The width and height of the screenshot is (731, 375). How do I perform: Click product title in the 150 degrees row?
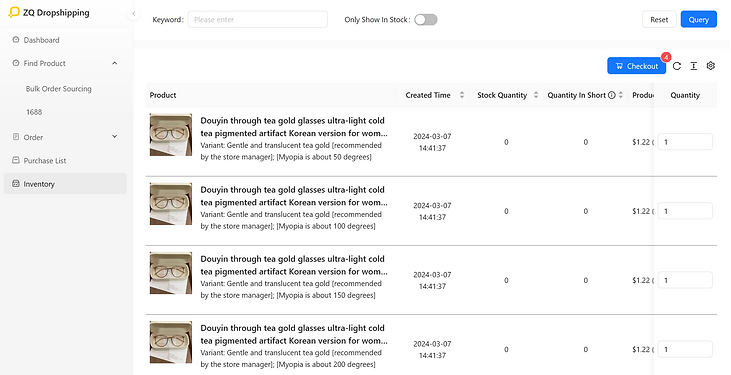(294, 265)
